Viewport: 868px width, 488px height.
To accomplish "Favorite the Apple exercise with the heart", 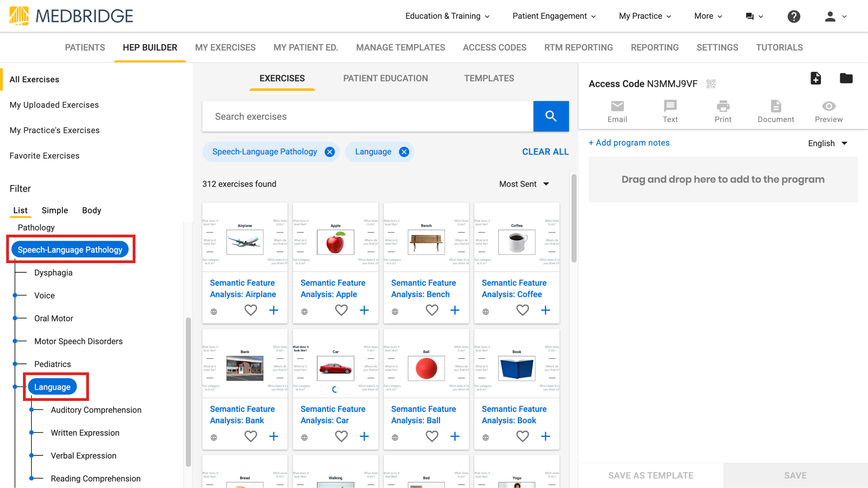I will [x=341, y=310].
